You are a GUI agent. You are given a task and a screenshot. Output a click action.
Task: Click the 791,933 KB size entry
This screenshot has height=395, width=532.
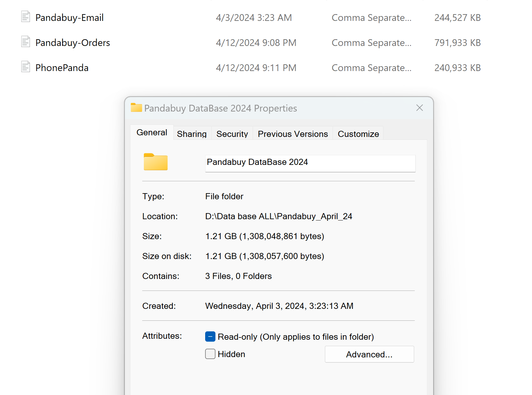(457, 43)
